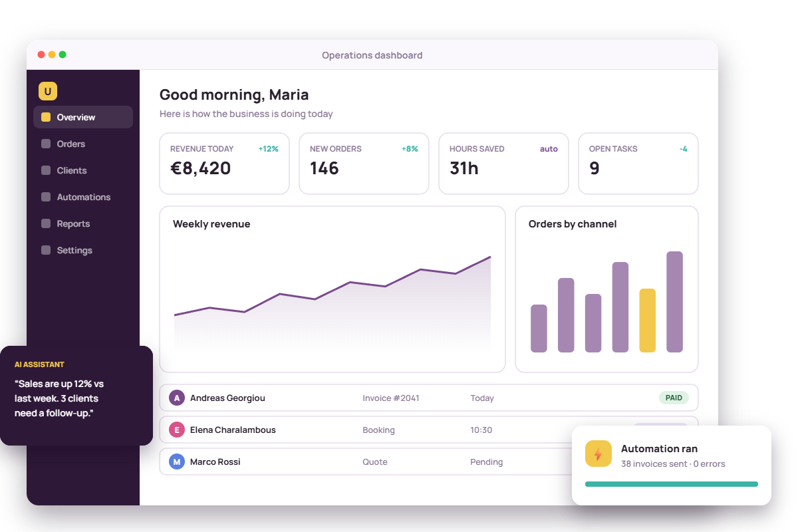This screenshot has height=532, width=798.
Task: Open the Automations section
Action: tap(83, 197)
